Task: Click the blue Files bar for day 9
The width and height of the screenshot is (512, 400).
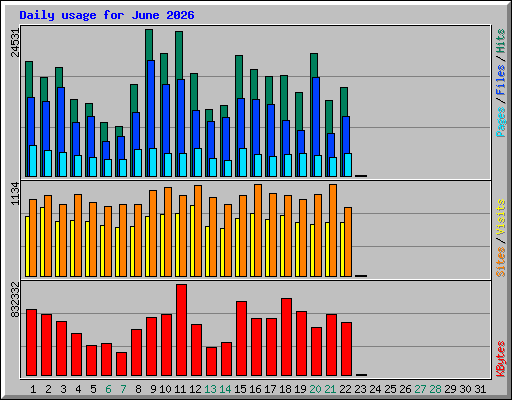Action: point(151,104)
